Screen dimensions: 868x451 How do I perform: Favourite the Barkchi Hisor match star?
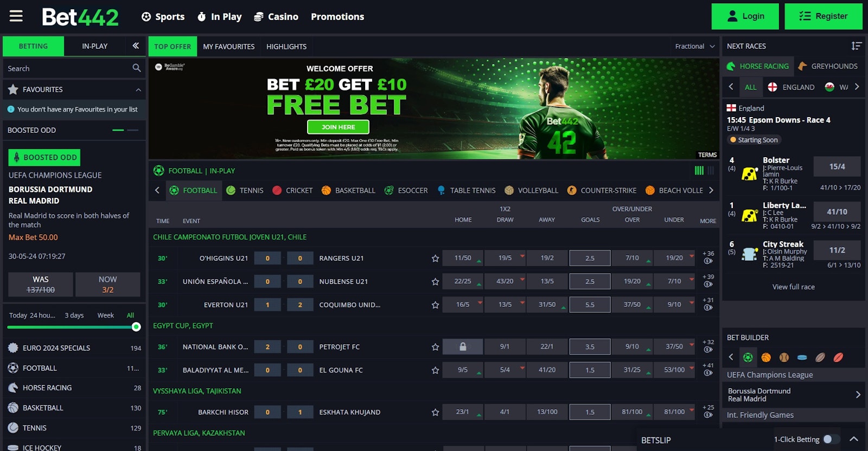435,413
